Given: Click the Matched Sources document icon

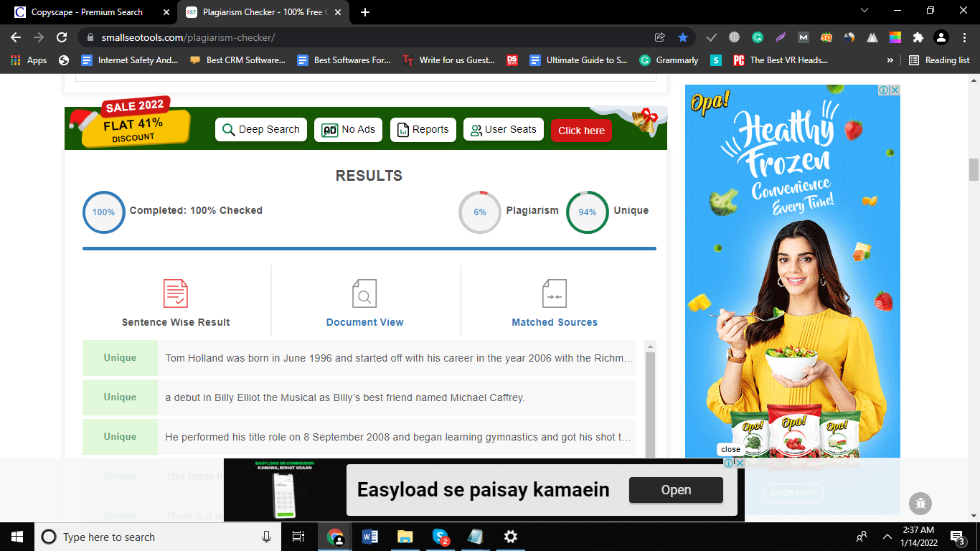Looking at the screenshot, I should 555,293.
